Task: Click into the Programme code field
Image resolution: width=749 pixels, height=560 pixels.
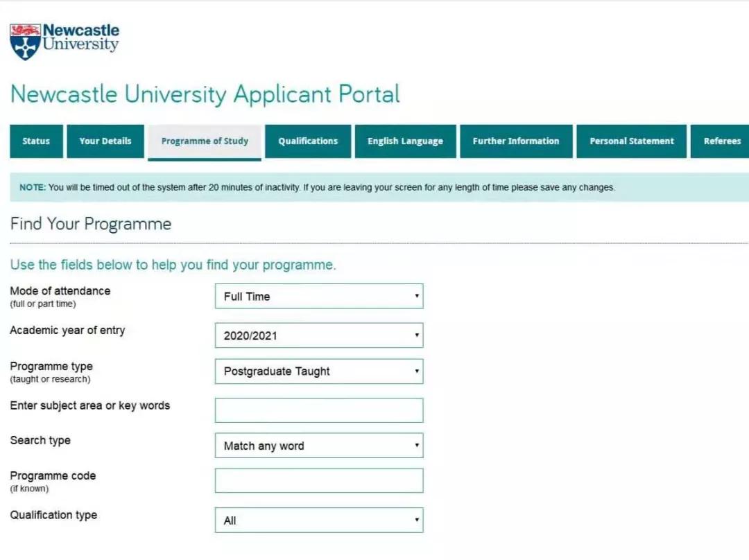Action: (319, 481)
